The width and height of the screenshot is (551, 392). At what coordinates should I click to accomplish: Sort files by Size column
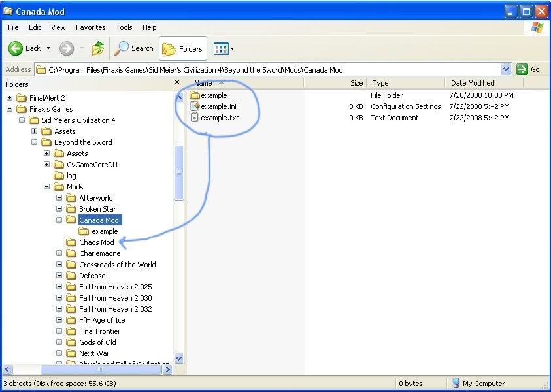(x=335, y=83)
